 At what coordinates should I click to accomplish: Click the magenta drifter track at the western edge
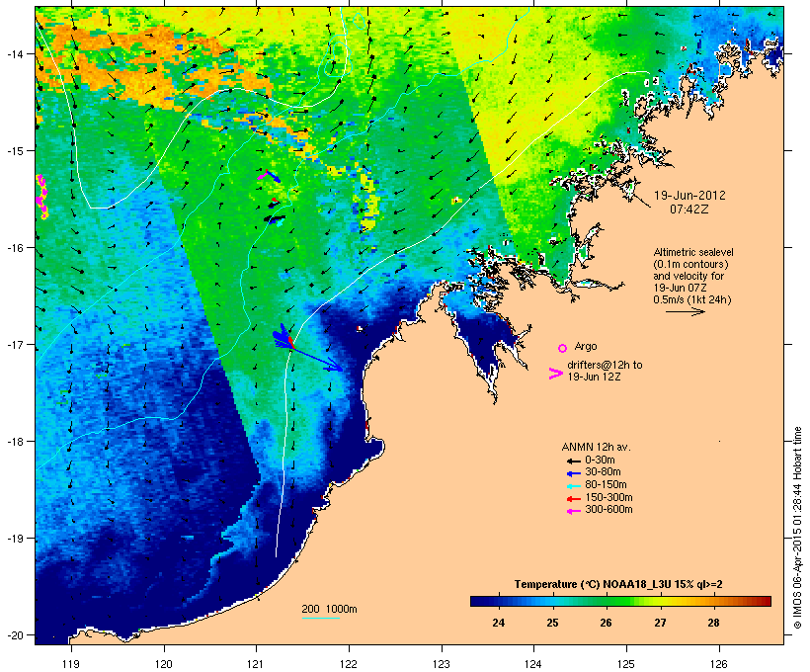point(41,197)
